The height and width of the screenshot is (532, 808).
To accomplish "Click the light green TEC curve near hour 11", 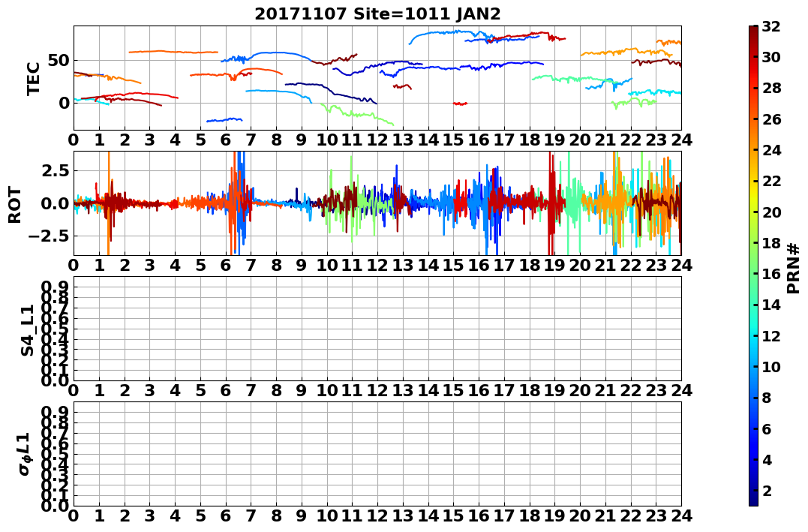I will tap(357, 114).
